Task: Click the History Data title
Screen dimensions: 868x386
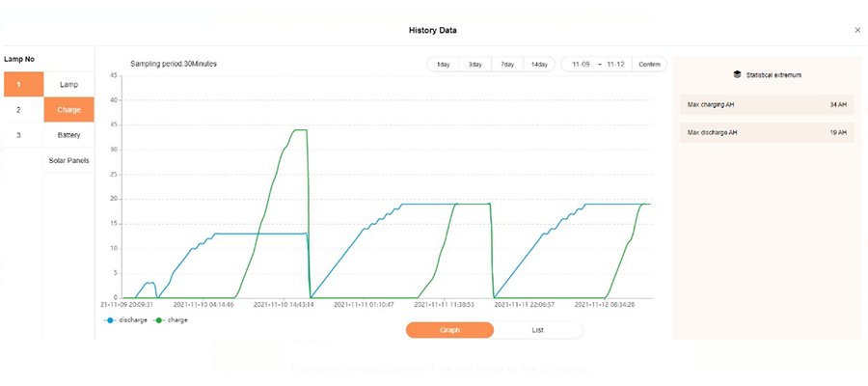Action: (x=433, y=31)
